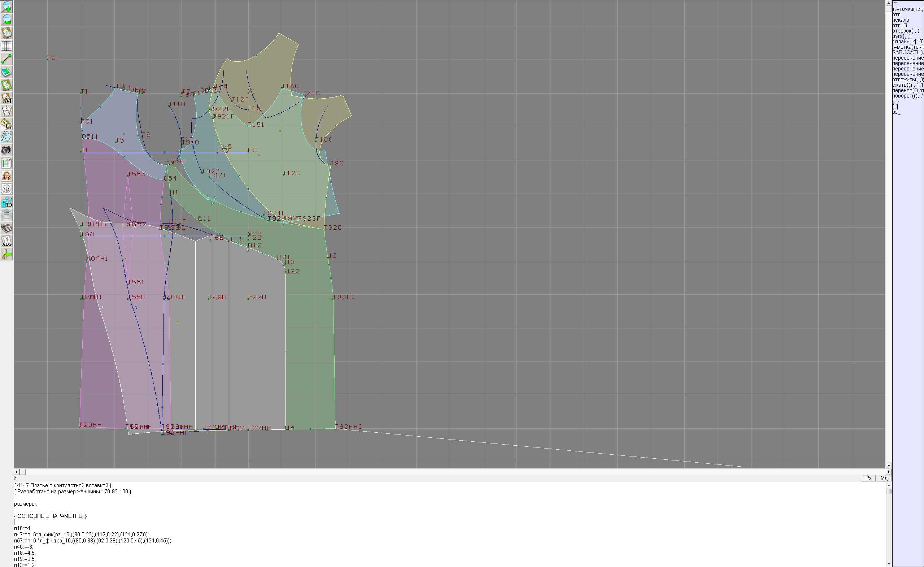Image resolution: width=924 pixels, height=567 pixels.
Task: Click canvas vertical scrollbar up arrow
Action: click(x=888, y=3)
